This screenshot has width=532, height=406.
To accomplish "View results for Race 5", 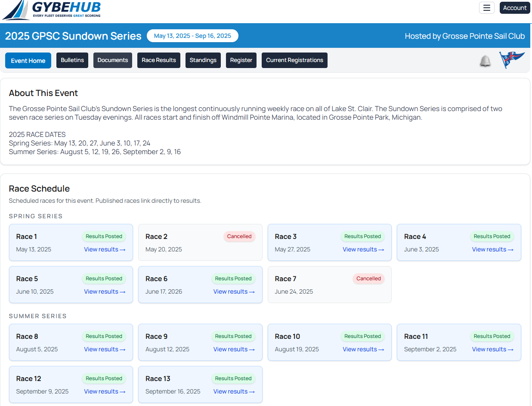I will [x=105, y=291].
